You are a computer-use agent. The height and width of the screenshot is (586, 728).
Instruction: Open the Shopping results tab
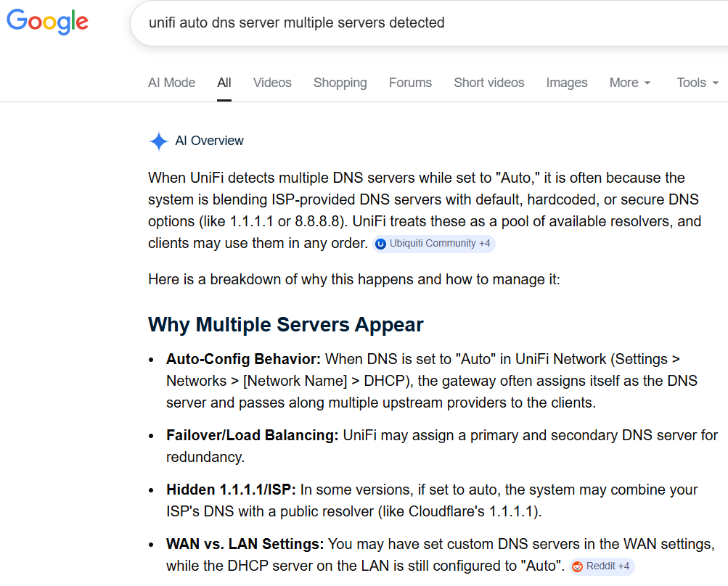point(340,83)
